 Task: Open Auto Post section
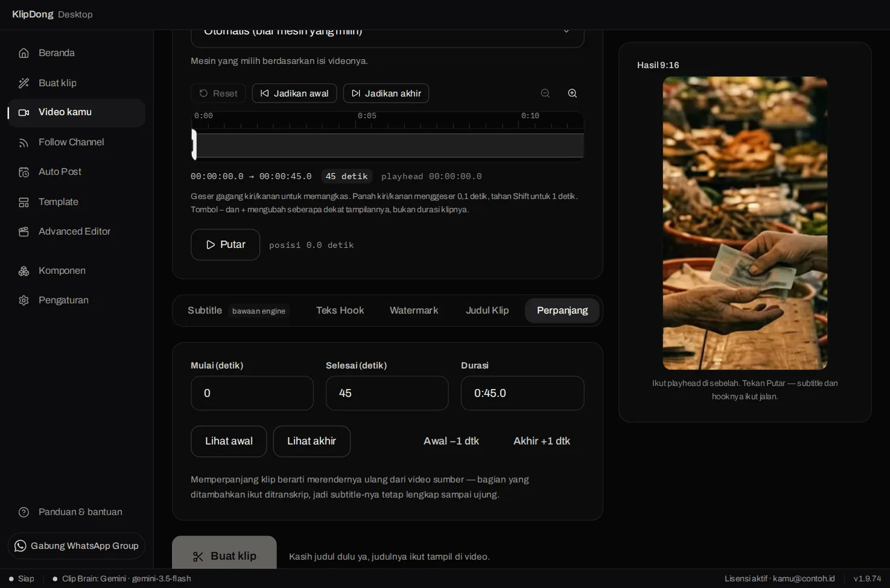tap(77, 172)
